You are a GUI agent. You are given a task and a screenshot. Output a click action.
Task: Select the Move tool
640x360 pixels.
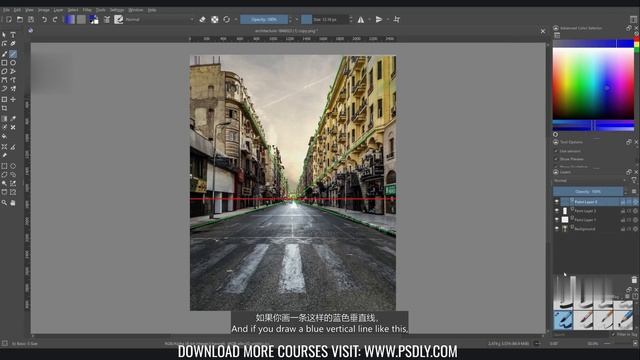point(13,100)
